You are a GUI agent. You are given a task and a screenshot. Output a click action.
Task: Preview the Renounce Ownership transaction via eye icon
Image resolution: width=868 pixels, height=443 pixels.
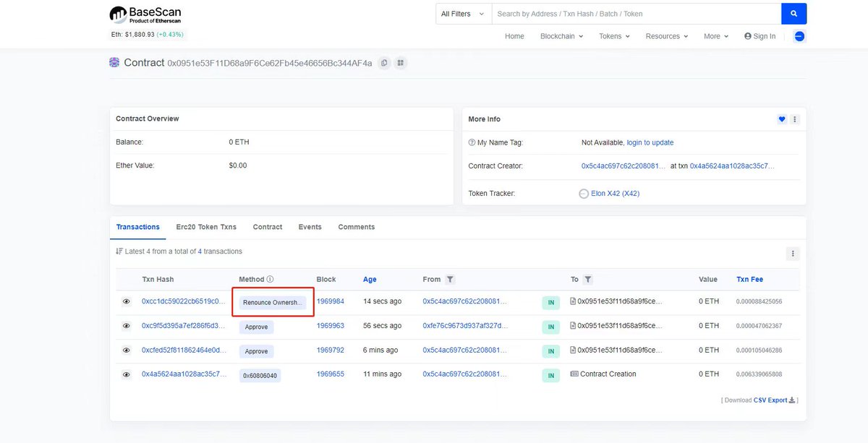(127, 301)
